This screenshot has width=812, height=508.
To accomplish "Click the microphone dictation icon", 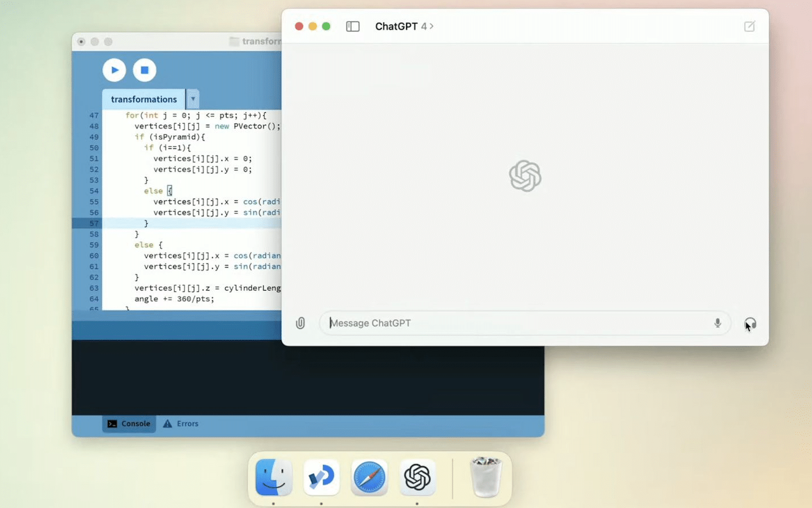I will click(x=717, y=323).
